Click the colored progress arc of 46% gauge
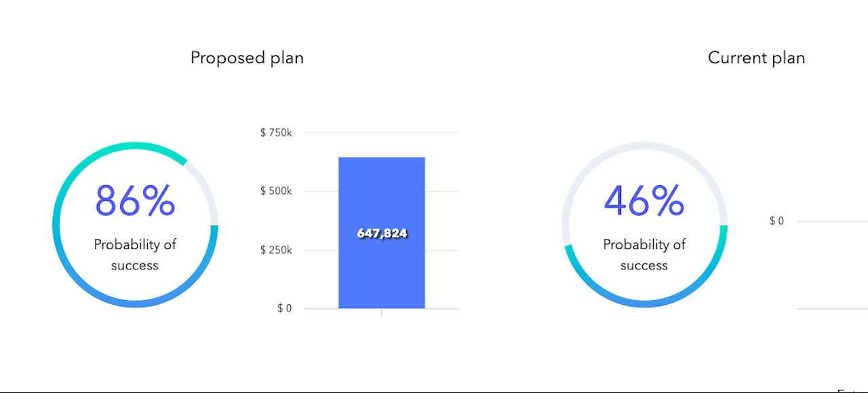 pyautogui.click(x=644, y=303)
